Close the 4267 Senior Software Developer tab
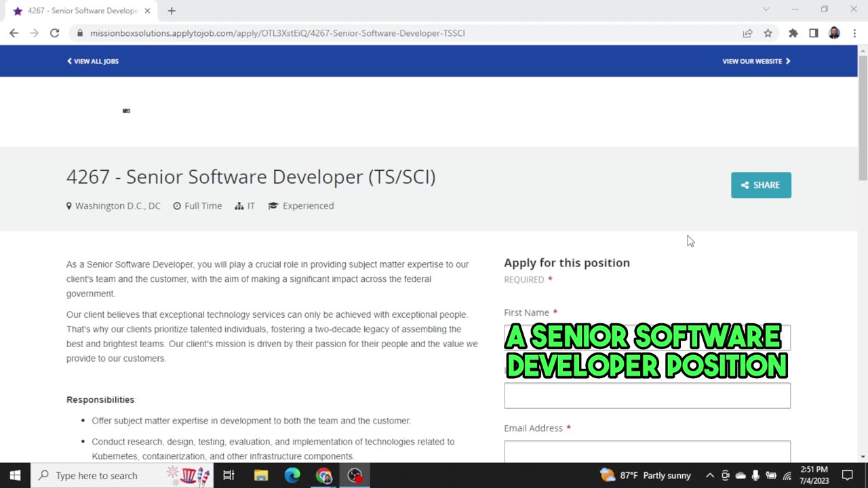Image resolution: width=868 pixels, height=488 pixels. coord(147,11)
